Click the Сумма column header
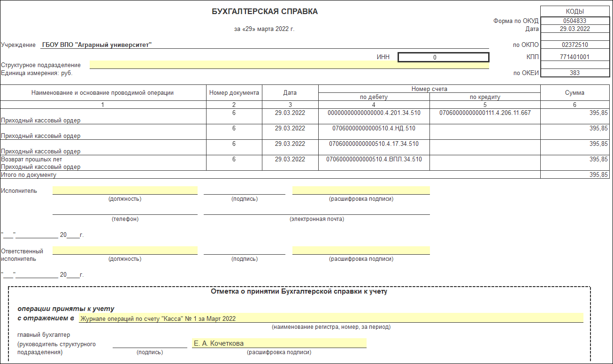This screenshot has width=613, height=364. pos(575,93)
